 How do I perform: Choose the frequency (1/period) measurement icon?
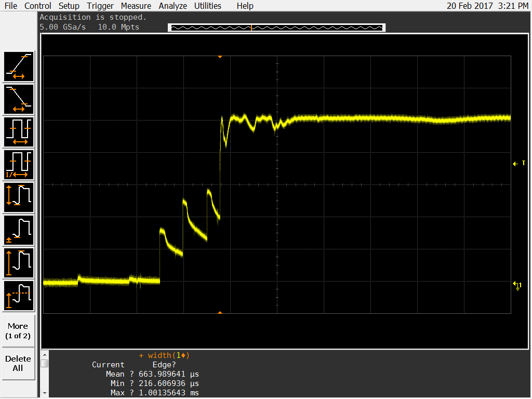(19, 165)
